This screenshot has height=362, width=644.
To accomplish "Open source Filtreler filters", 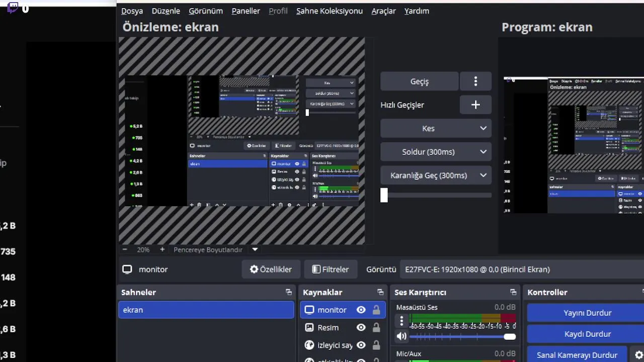I will (x=330, y=269).
